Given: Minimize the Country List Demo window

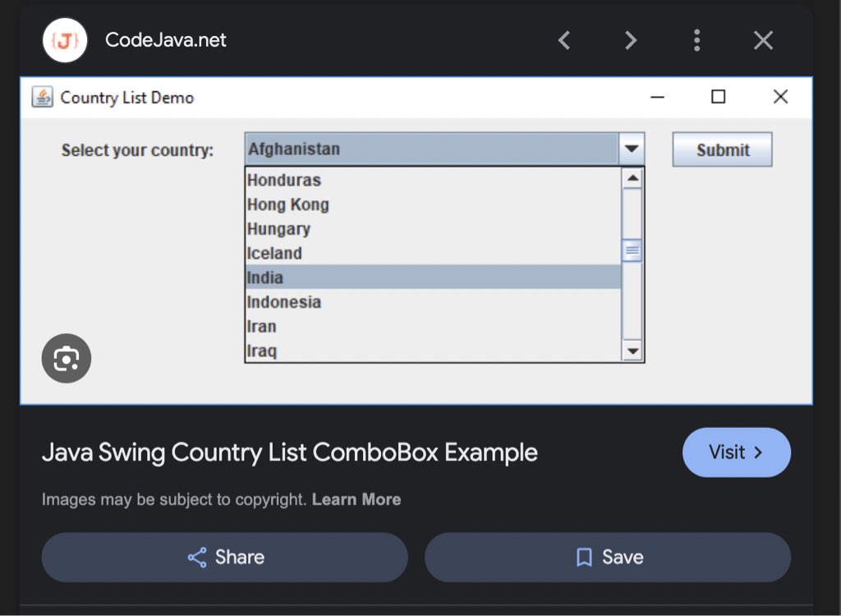Looking at the screenshot, I should tap(658, 97).
